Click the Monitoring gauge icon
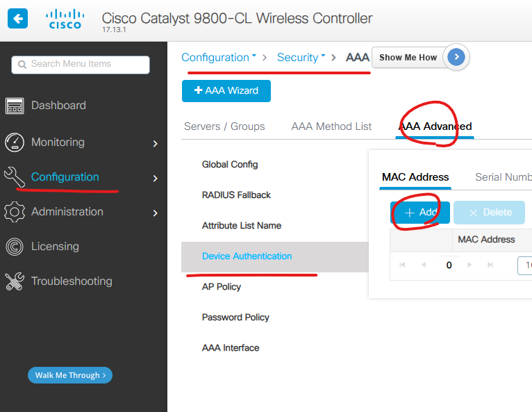This screenshot has height=412, width=532. tap(15, 142)
